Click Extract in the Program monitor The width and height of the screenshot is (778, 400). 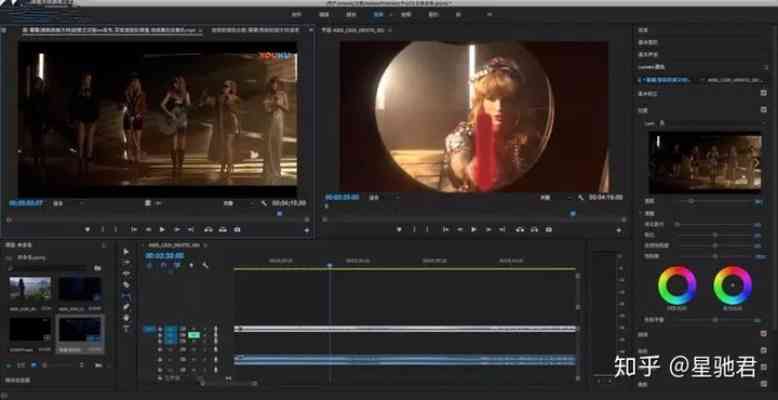534,229
